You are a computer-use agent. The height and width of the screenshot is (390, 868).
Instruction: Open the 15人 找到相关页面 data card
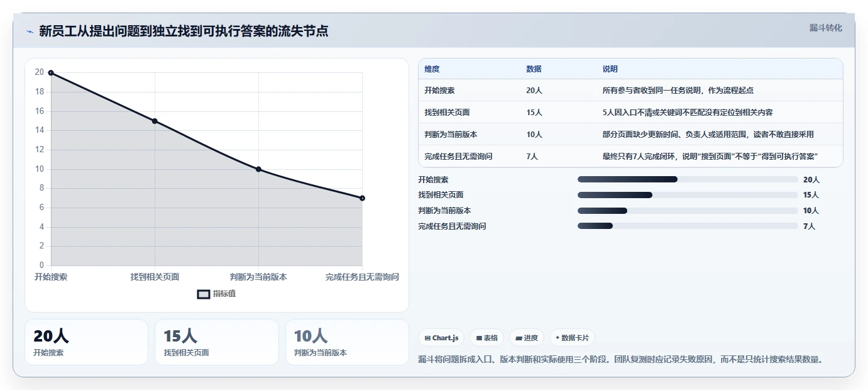(x=216, y=342)
